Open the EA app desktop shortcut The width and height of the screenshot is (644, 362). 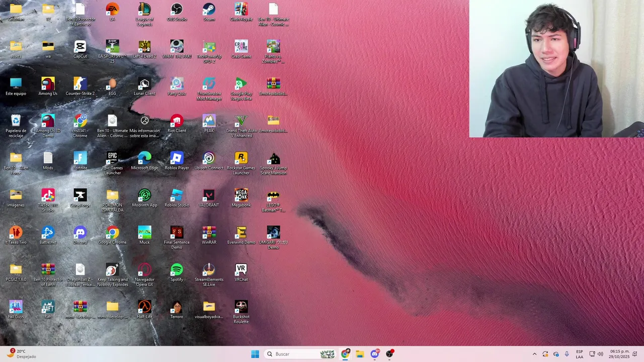[x=112, y=12]
